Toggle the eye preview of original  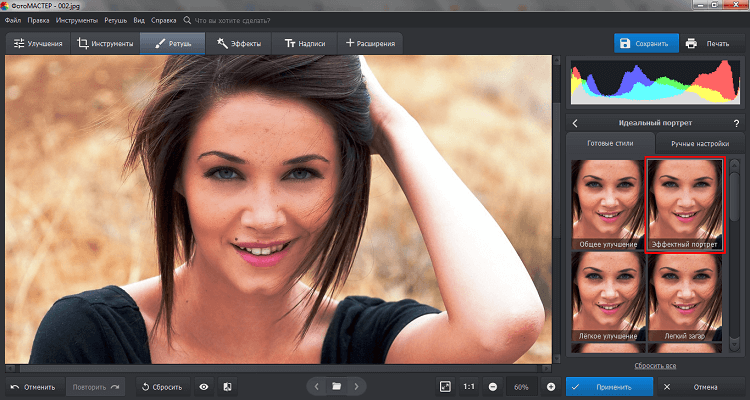click(204, 386)
